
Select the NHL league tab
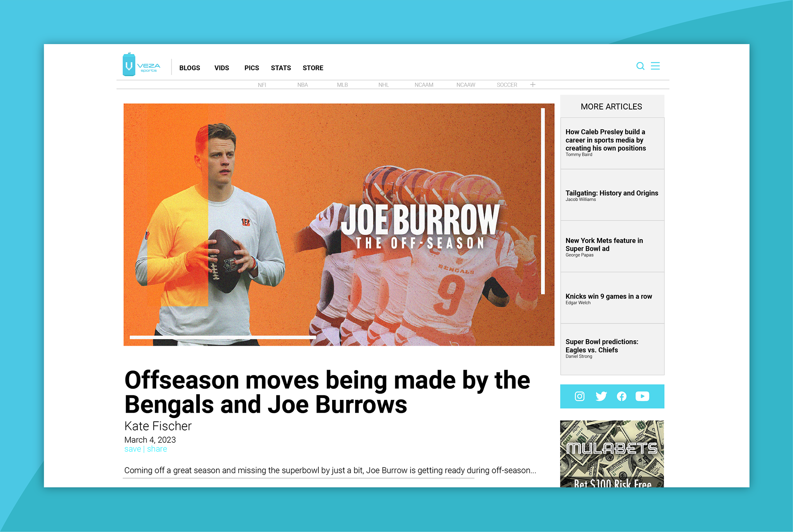point(384,85)
